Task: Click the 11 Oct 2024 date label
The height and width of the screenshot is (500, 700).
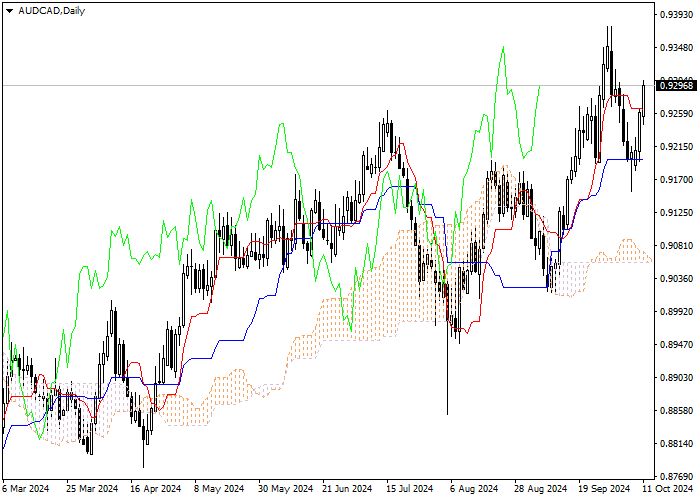Action: pos(668,489)
